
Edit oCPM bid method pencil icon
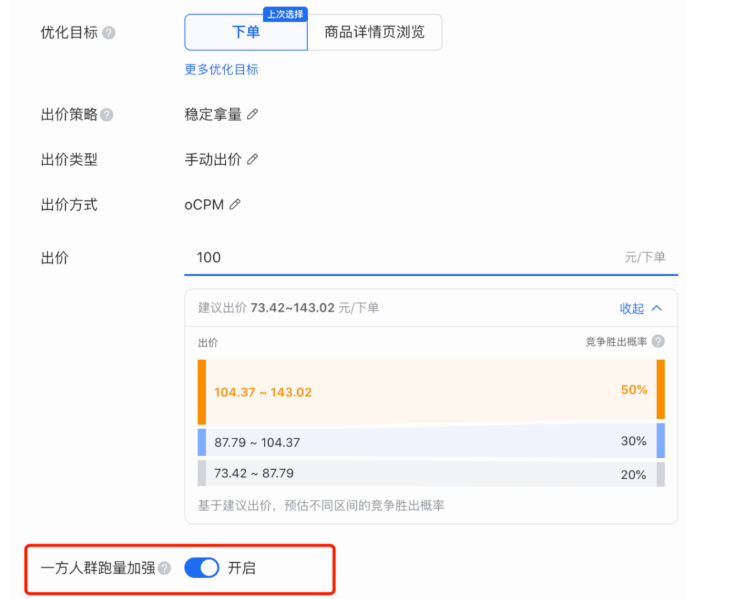tap(235, 205)
